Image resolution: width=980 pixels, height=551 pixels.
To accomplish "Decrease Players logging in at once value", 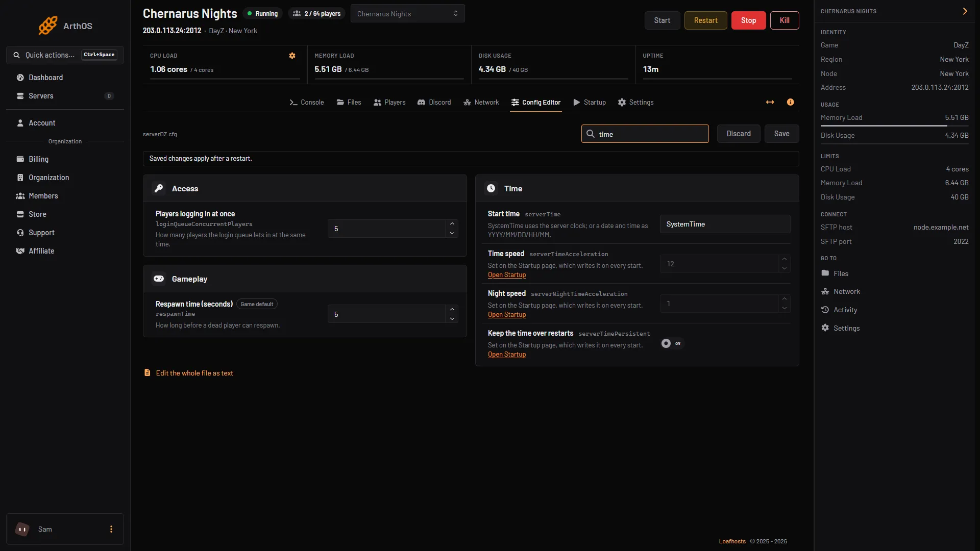I will click(x=452, y=233).
